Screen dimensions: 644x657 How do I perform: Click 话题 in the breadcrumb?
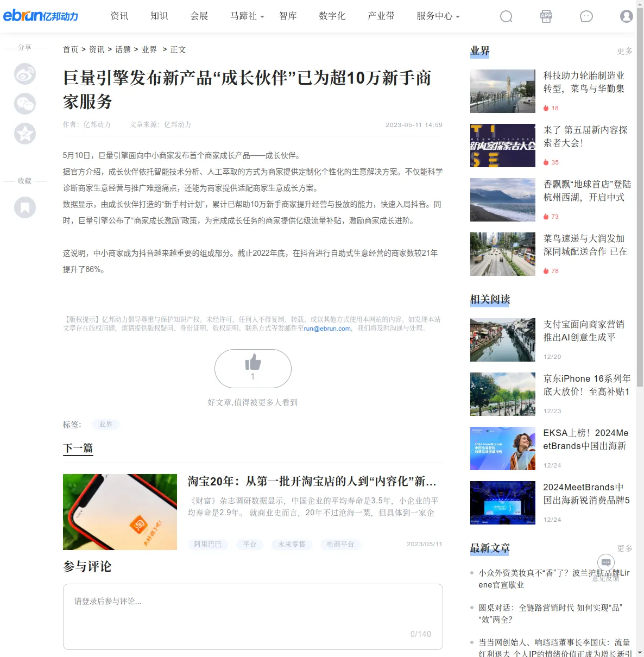[x=123, y=49]
